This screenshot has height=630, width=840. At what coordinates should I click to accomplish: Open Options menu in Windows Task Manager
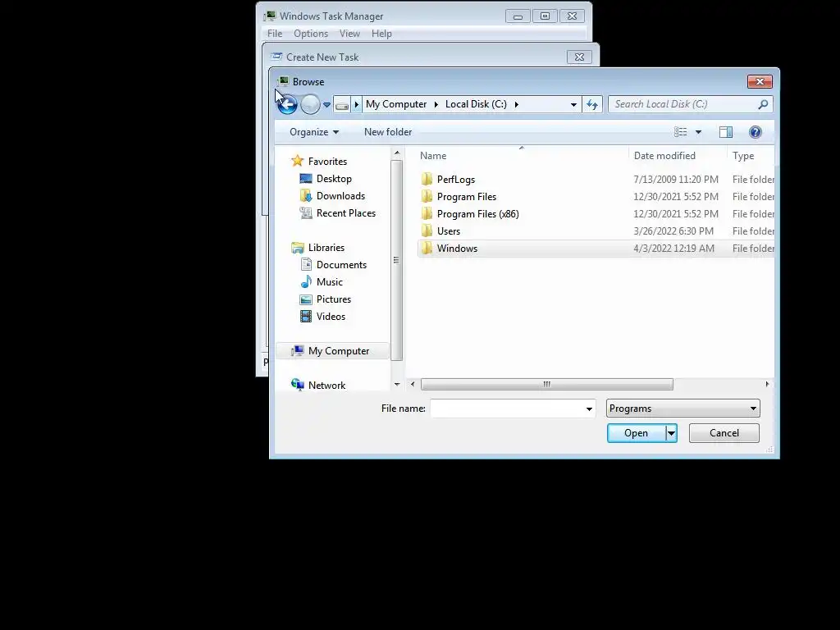pos(311,33)
